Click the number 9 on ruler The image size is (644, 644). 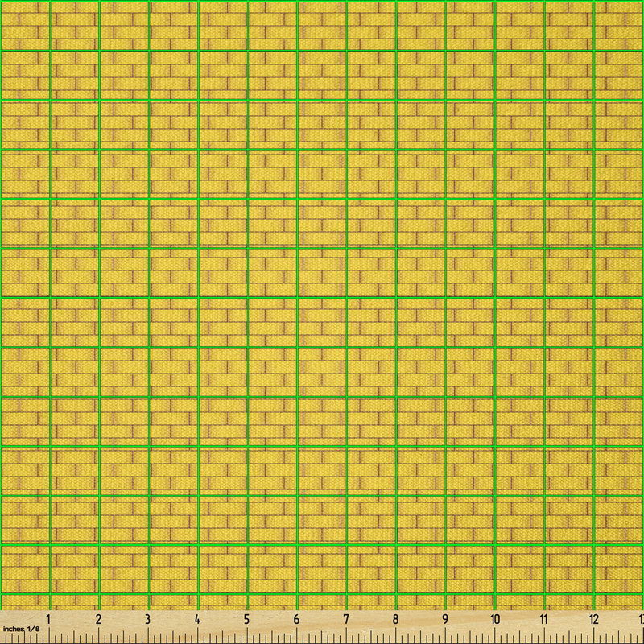(445, 619)
